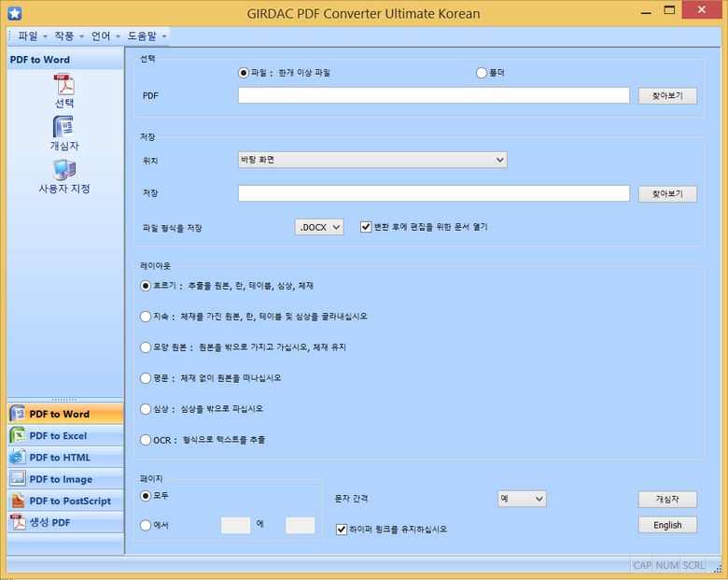
Task: Open the 문자 간격 dropdown
Action: 522,499
